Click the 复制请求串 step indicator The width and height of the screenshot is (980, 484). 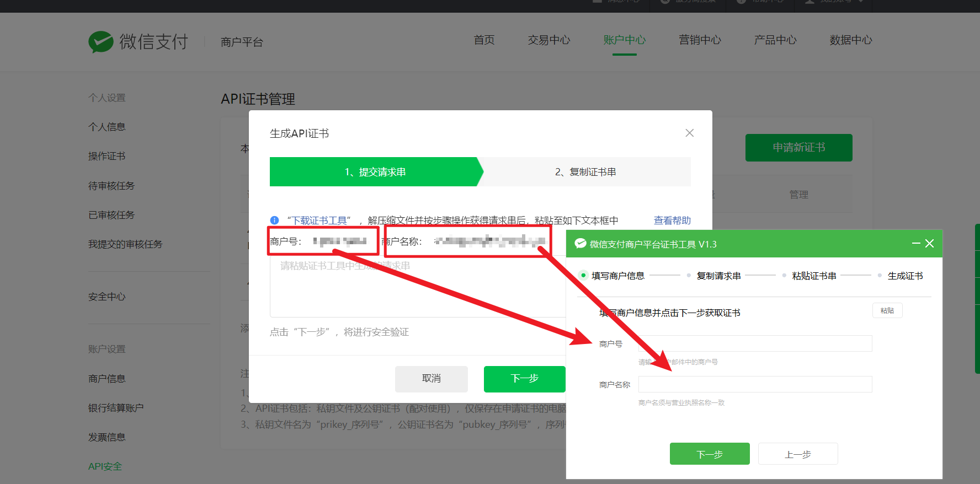coord(714,276)
